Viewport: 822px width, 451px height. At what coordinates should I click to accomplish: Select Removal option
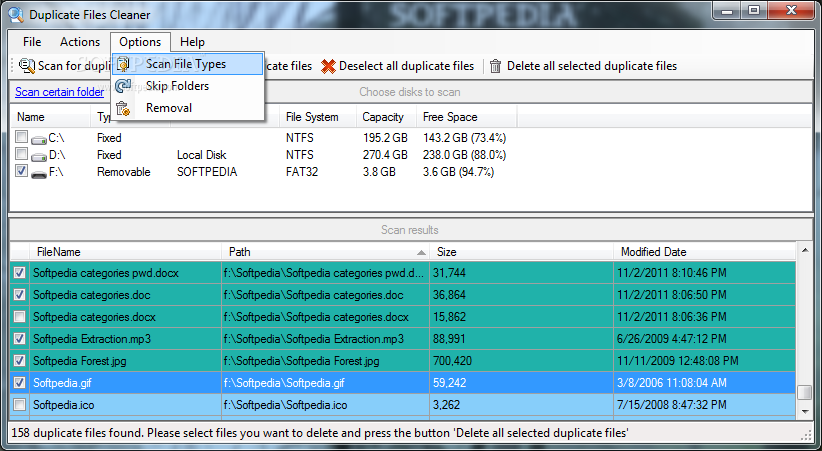coord(188,108)
